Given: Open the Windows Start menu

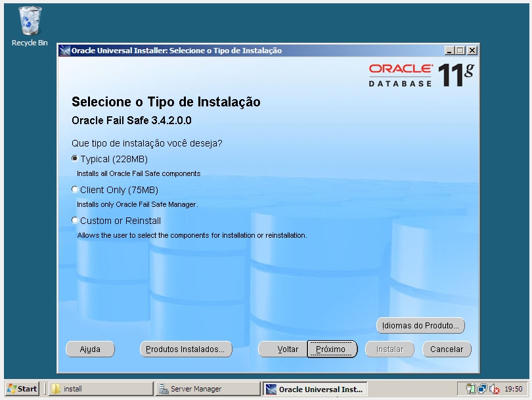Looking at the screenshot, I should pos(20,388).
